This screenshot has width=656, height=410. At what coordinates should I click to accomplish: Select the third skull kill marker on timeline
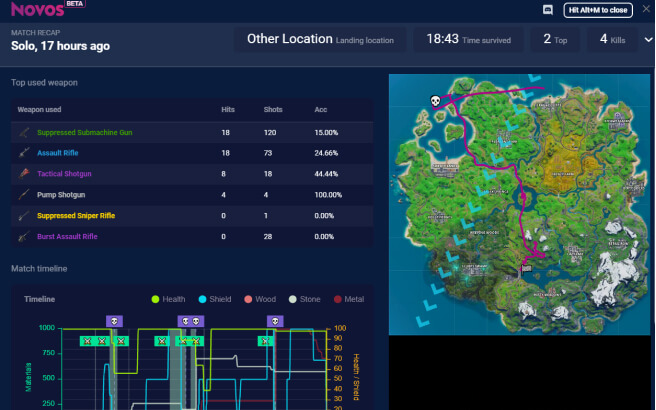[x=196, y=321]
